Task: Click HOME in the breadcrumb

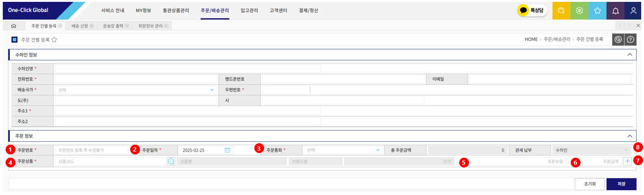Action: (x=531, y=40)
